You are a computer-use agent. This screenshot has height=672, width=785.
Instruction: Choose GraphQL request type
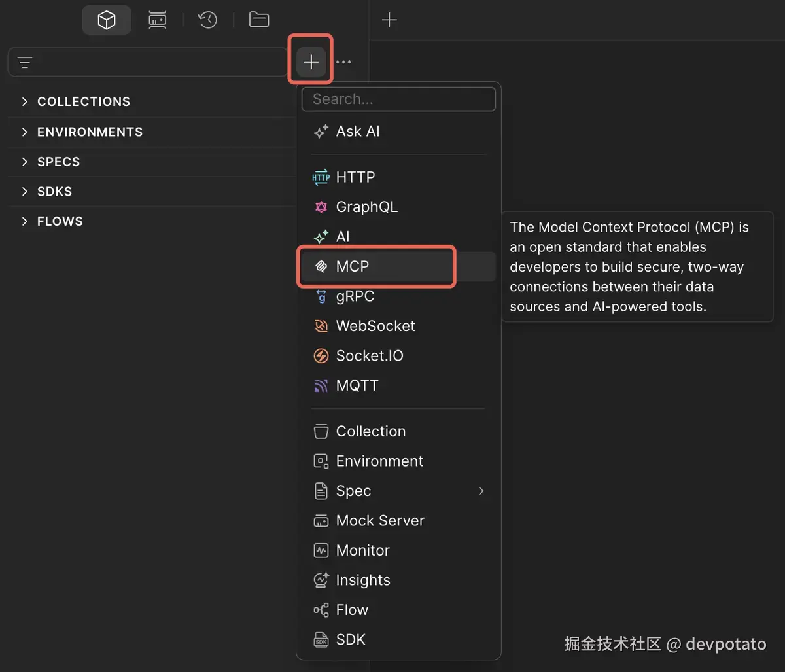[x=366, y=207]
